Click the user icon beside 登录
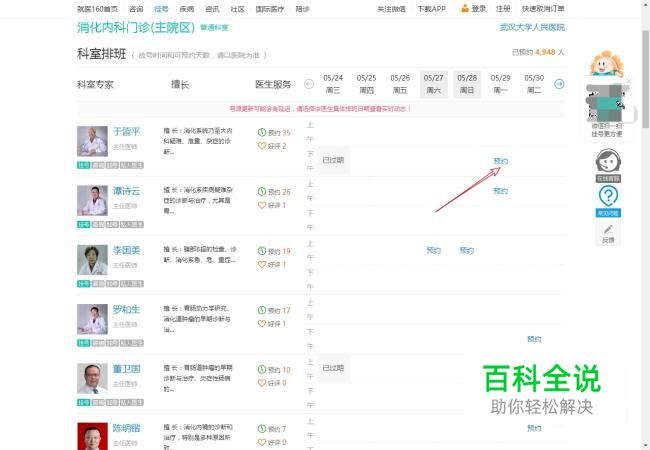650x450 pixels. 465,8
